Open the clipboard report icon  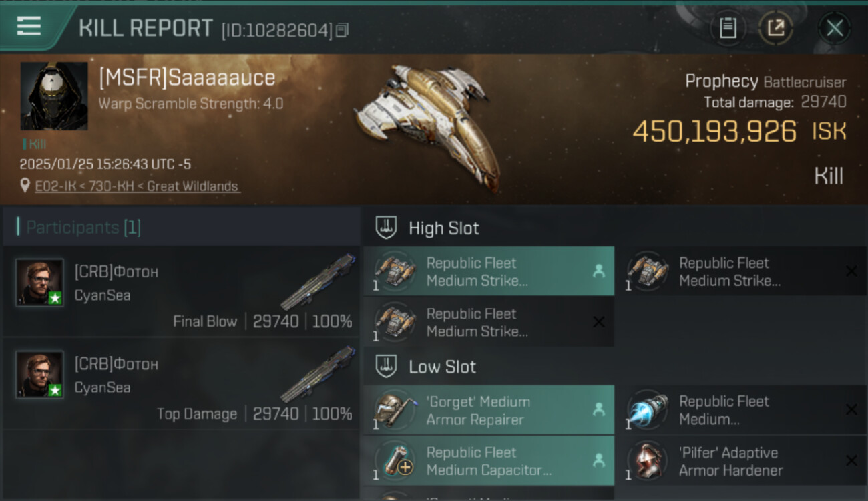pos(728,28)
